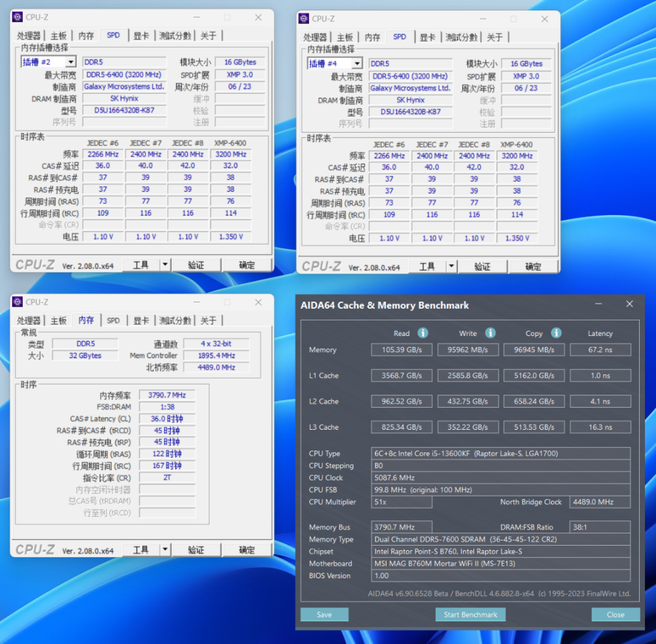The height and width of the screenshot is (644, 656).
Task: Click 型号 field D5U1664320B-K87 in slot #2 window
Action: (x=124, y=111)
